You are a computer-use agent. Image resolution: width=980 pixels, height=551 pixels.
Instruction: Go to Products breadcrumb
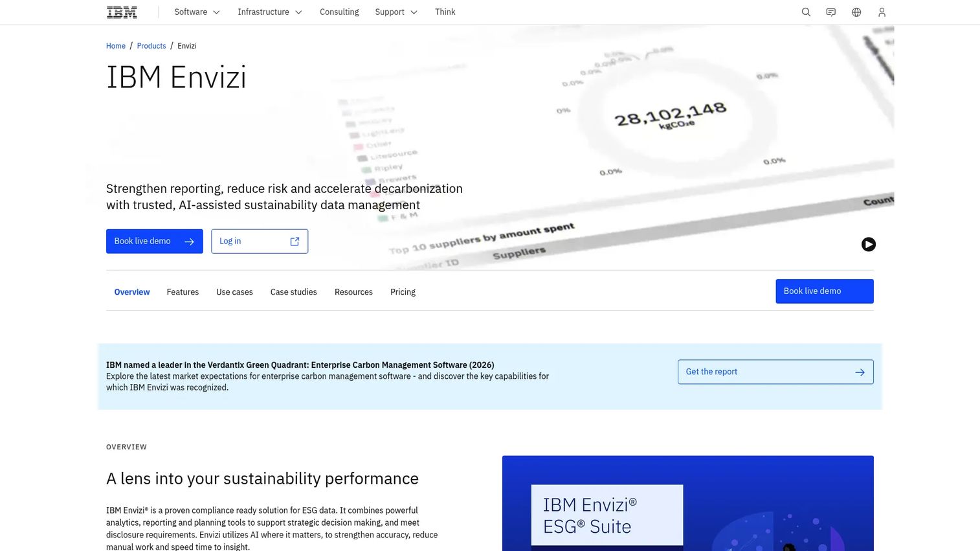[x=151, y=46]
